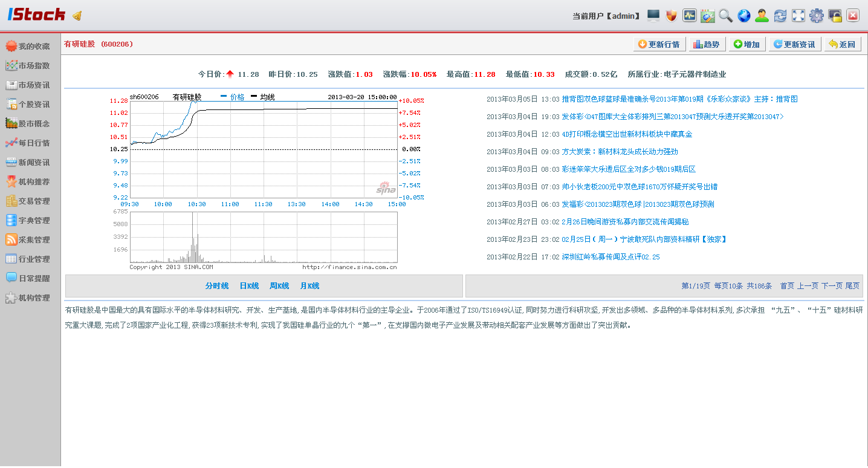
Task: Open news 深圳红岭私募传闻及点评02.25
Action: [x=611, y=257]
